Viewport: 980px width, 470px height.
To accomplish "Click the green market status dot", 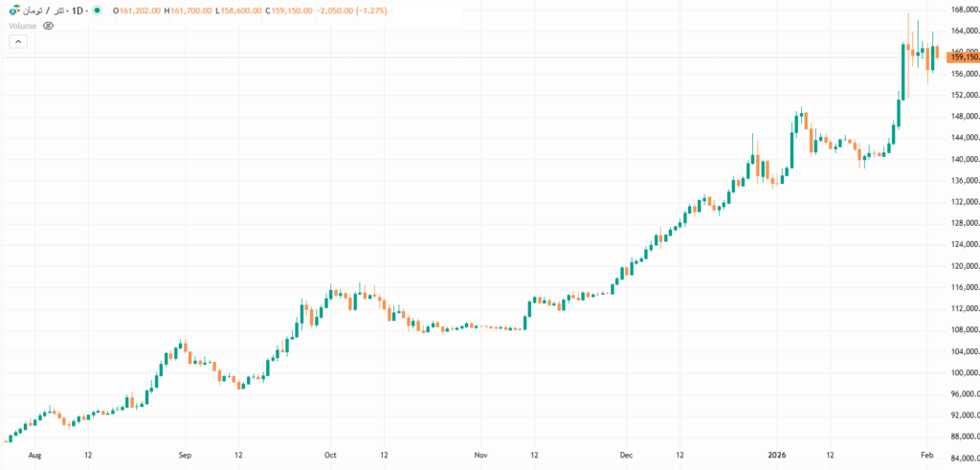I will [x=97, y=11].
